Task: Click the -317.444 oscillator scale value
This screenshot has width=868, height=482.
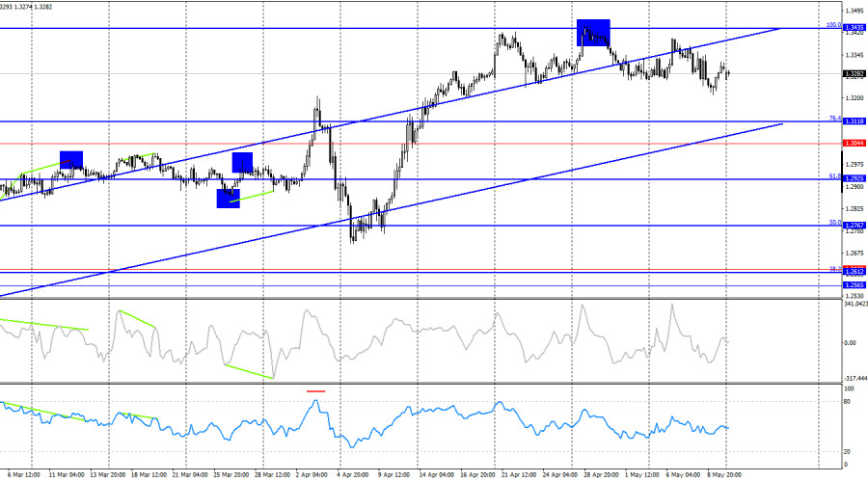Action: [855, 379]
